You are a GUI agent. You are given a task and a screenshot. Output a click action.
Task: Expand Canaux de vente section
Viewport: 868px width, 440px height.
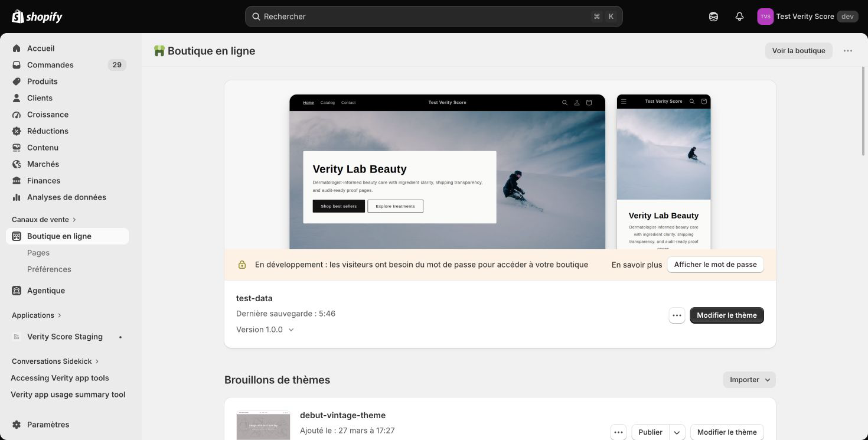click(44, 220)
